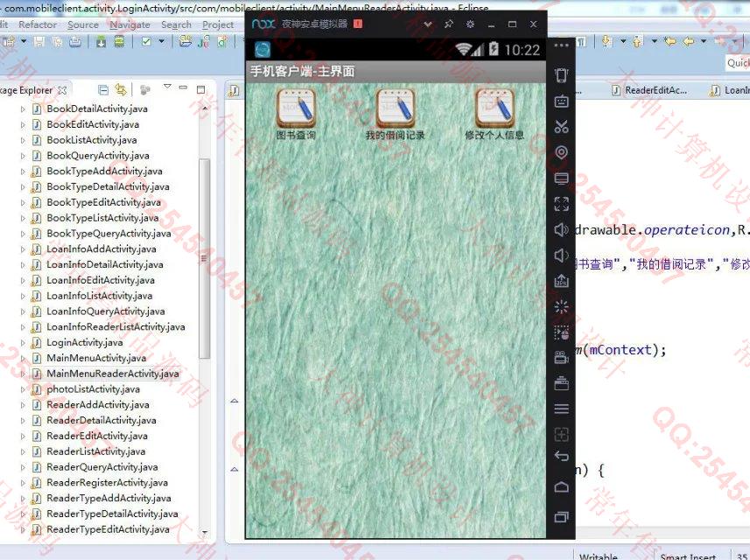Click Eclipse Quick Access search field

point(738,63)
